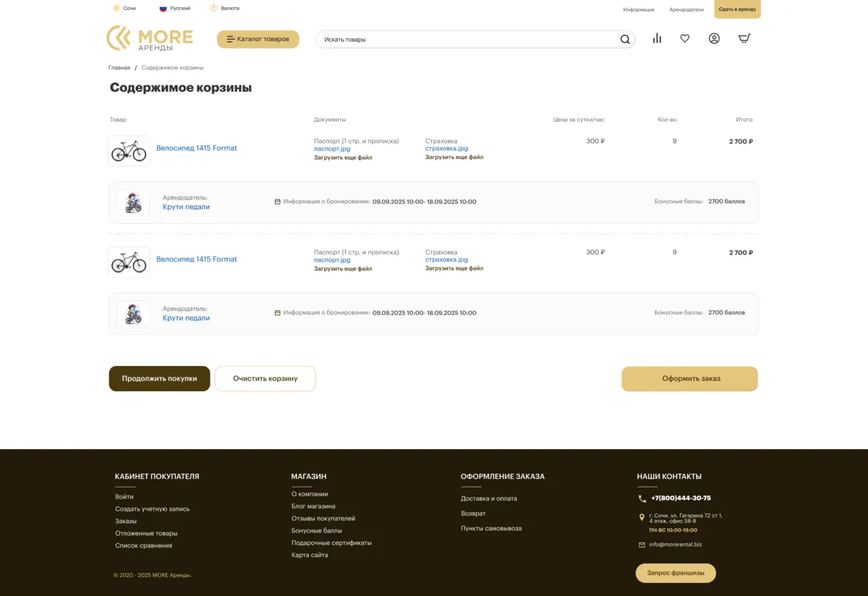Open the shopping cart icon
868x596 pixels.
(x=744, y=38)
